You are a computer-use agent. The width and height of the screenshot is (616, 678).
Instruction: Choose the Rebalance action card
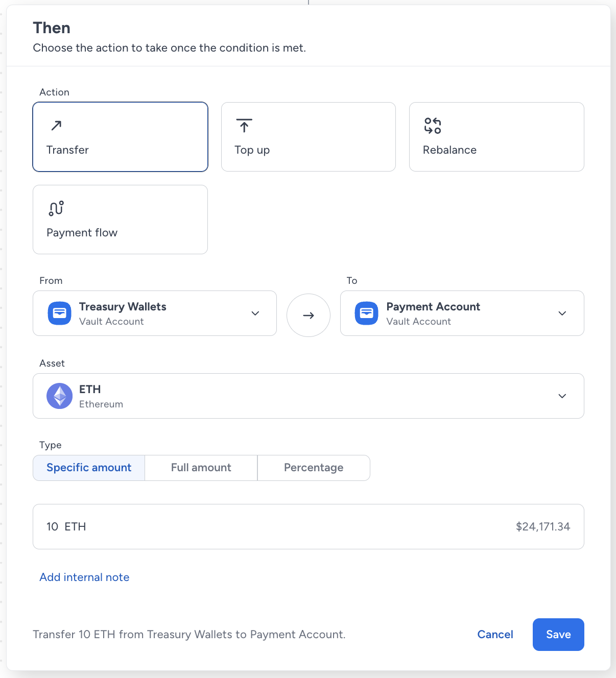point(496,137)
